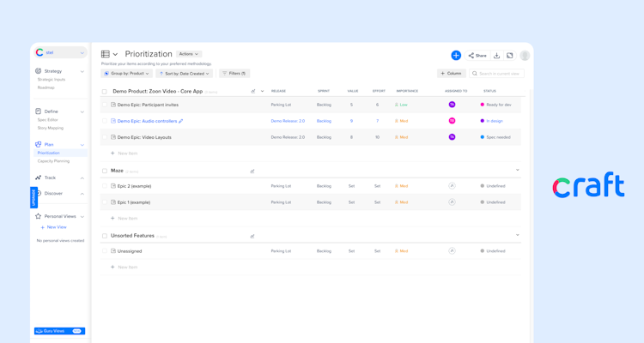
Task: Open the user profile avatar
Action: point(525,56)
